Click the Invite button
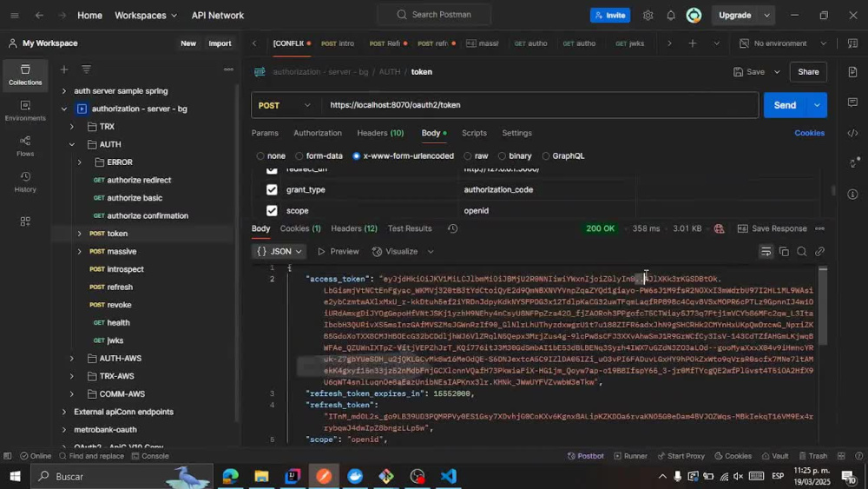Viewport: 868px width, 489px height. pos(610,16)
